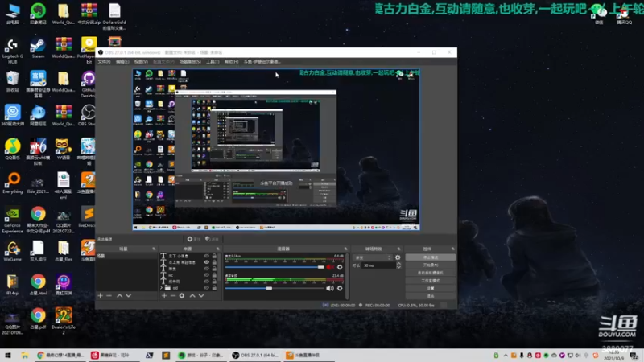
Task: Toggle visibility of the 'old' group
Action: tap(207, 288)
